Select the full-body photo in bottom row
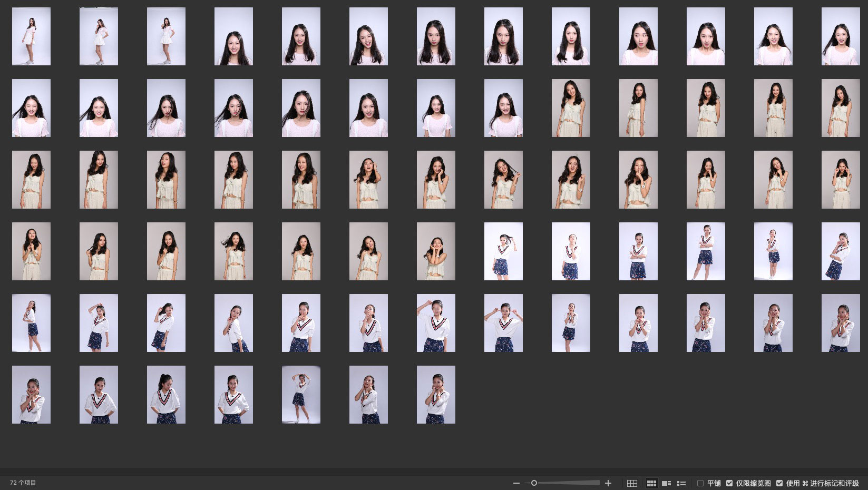The height and width of the screenshot is (490, 868). pyautogui.click(x=301, y=395)
